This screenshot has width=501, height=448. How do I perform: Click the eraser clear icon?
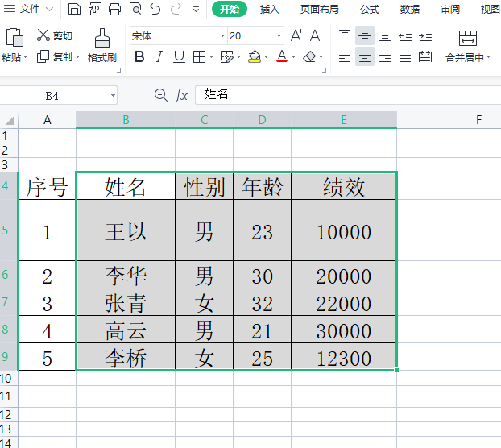click(x=309, y=57)
